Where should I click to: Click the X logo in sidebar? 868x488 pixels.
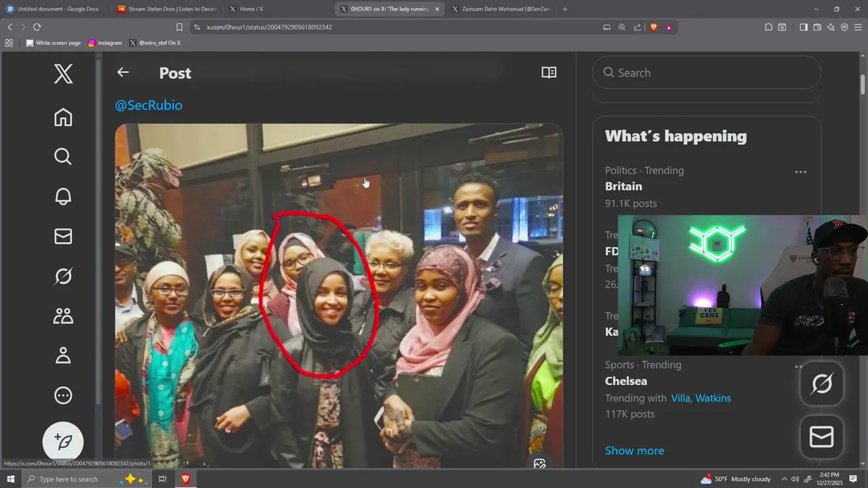tap(63, 73)
